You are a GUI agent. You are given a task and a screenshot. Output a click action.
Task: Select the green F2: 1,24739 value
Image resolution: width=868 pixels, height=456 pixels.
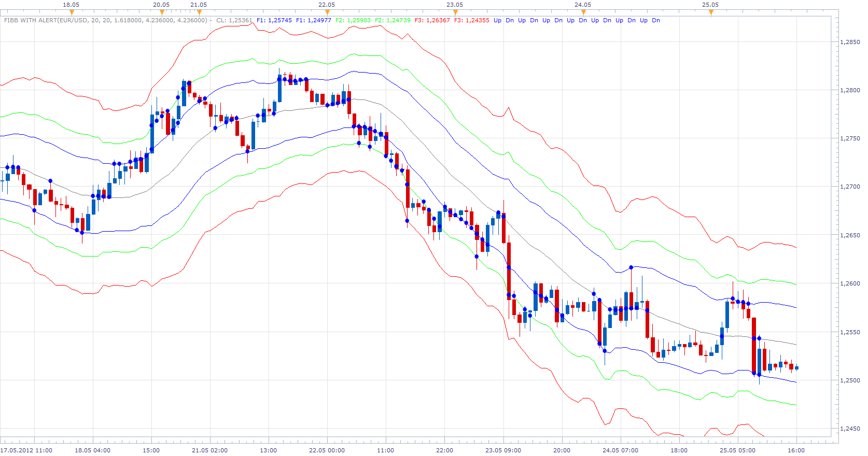click(x=393, y=20)
